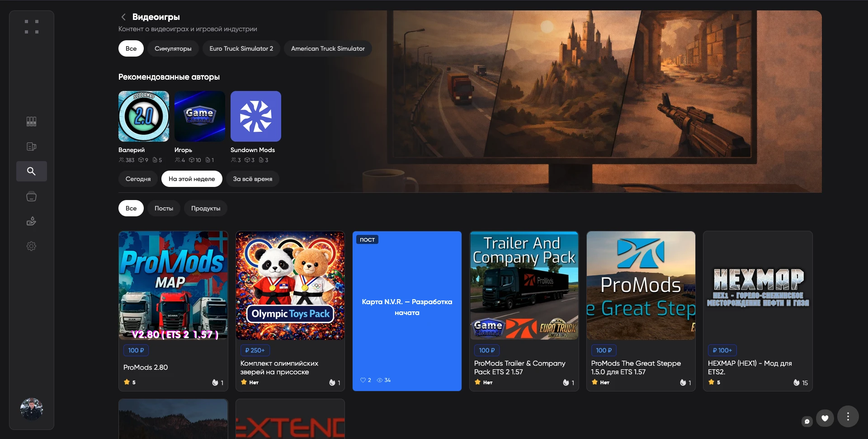Click the heart floating button
This screenshot has height=439, width=868.
(825, 418)
